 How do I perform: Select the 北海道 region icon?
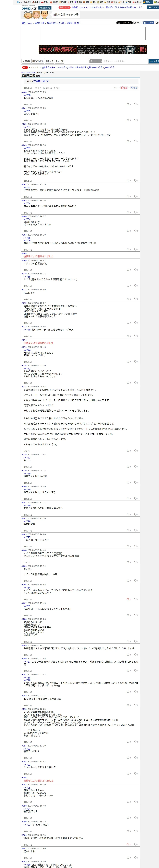tap(28, 2)
